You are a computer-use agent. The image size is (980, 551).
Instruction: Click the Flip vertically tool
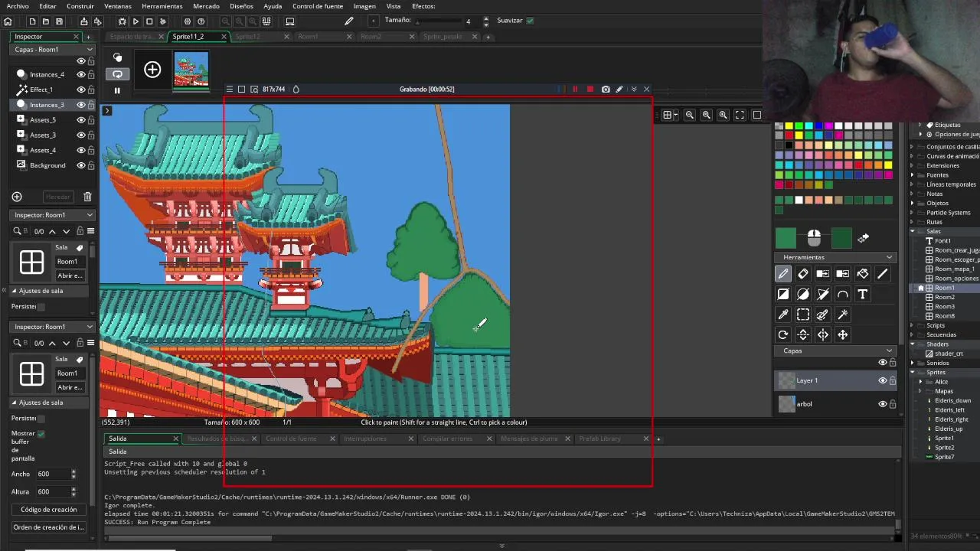click(x=803, y=334)
